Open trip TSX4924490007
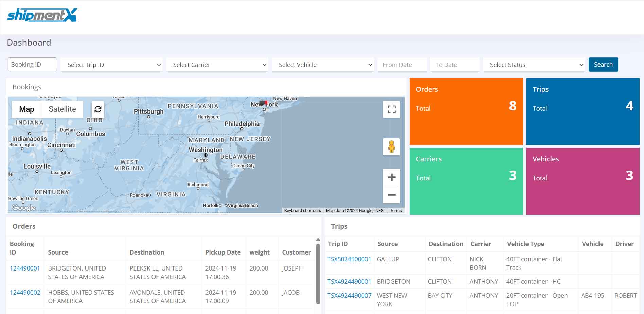The image size is (644, 314). point(349,295)
